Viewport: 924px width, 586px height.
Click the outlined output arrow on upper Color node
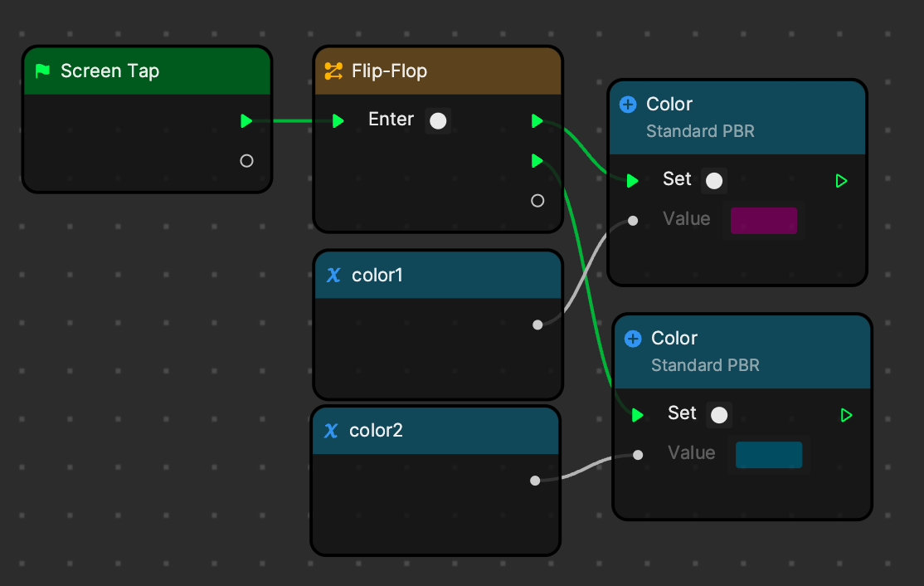842,181
